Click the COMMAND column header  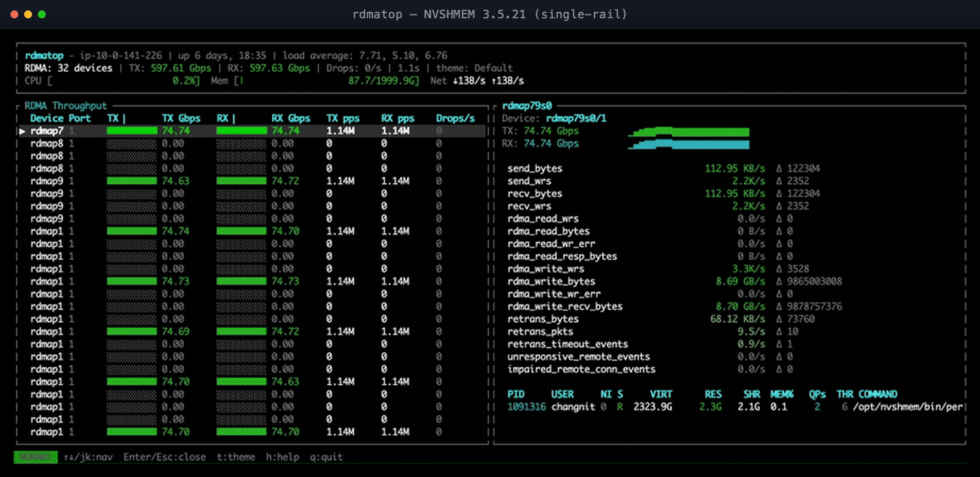coord(877,394)
